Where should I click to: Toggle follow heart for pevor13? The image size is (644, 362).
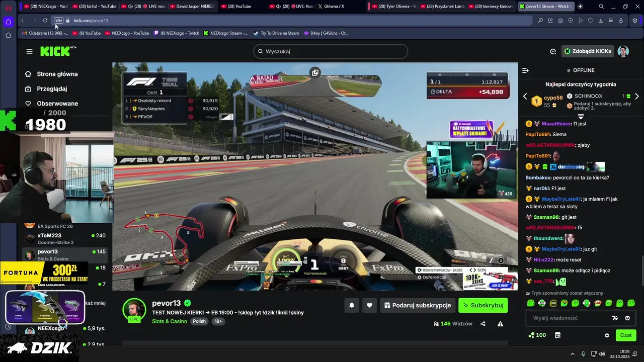point(369,305)
